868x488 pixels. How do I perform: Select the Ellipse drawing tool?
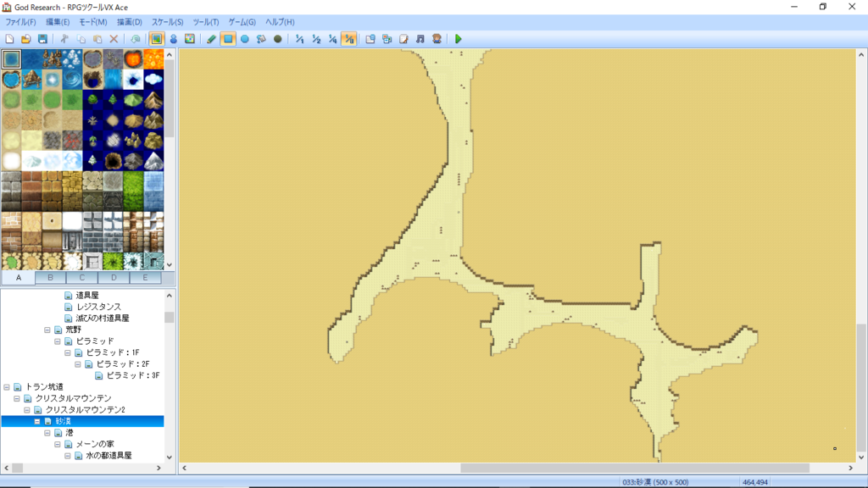(245, 39)
